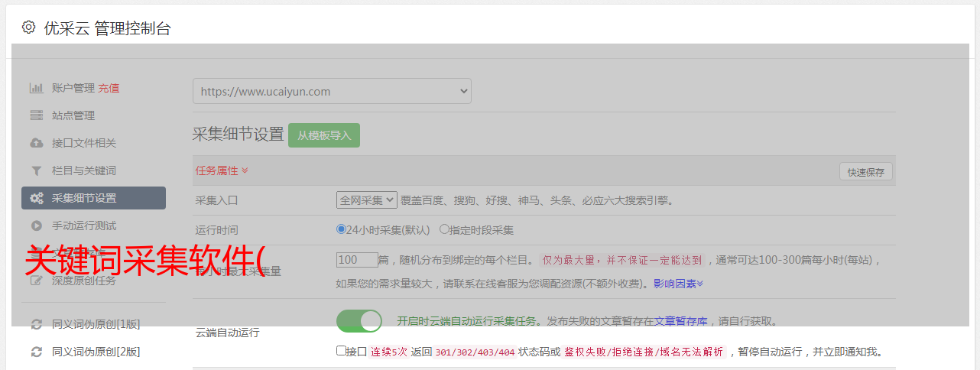Click the 运行时间 label text

pyautogui.click(x=217, y=229)
